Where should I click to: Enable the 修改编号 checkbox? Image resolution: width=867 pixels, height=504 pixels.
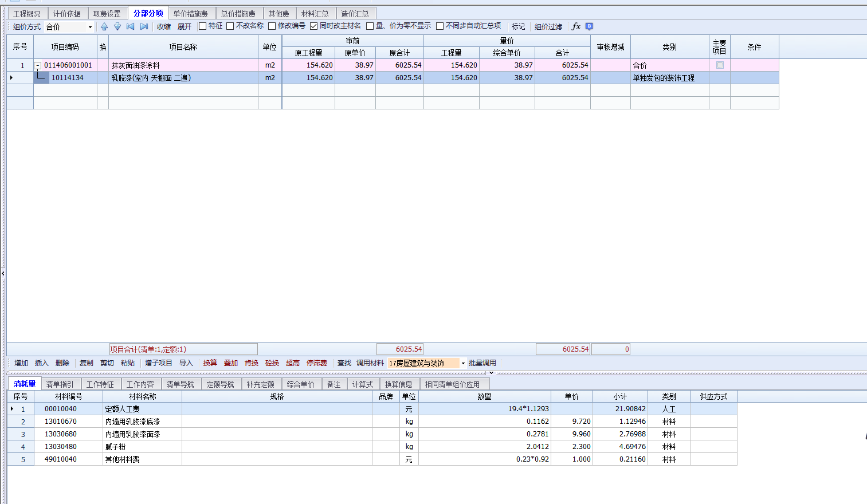[272, 26]
